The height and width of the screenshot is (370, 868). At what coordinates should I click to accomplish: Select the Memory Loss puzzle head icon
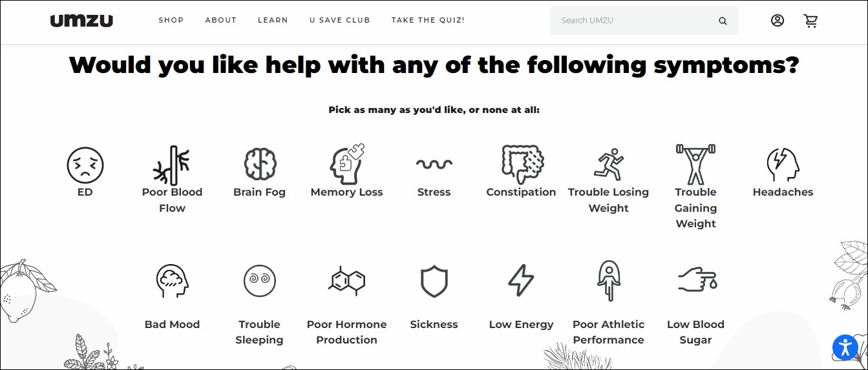point(347,164)
